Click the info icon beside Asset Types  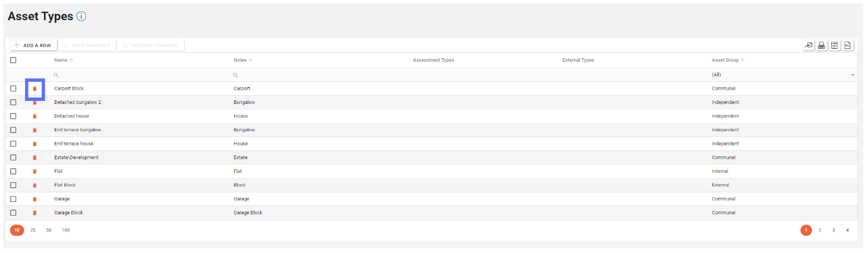pos(81,17)
